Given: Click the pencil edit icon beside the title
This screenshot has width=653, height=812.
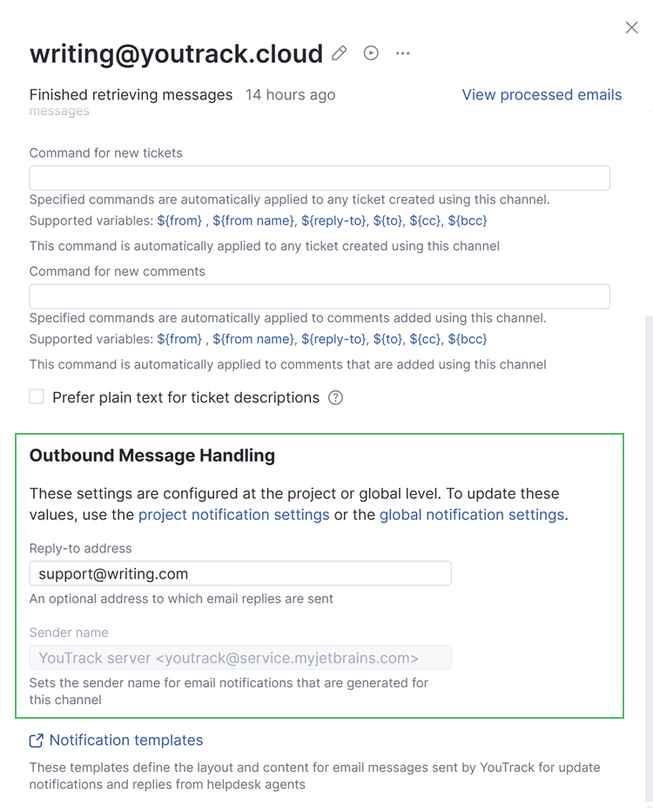Looking at the screenshot, I should (x=340, y=53).
